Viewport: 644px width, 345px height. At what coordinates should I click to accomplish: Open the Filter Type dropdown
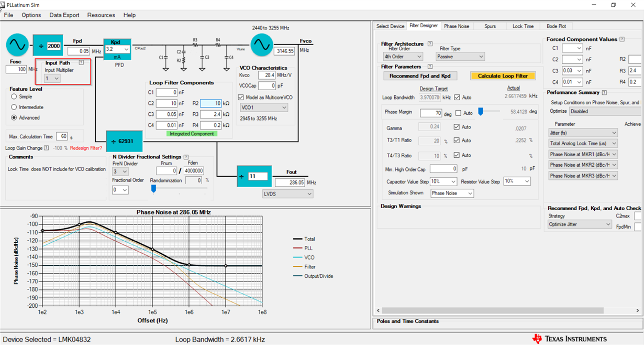pyautogui.click(x=460, y=57)
